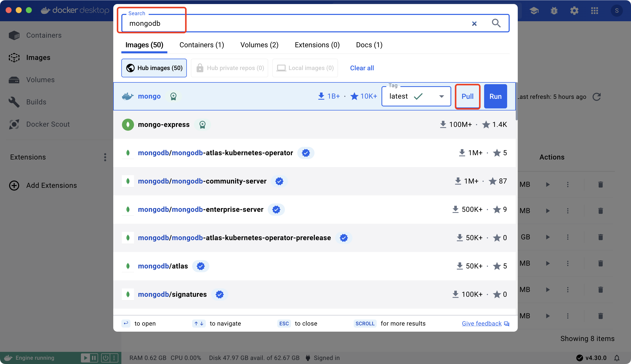Click 'Disk 47.97 GB avail.' status text
This screenshot has width=631, height=364.
pyautogui.click(x=254, y=358)
